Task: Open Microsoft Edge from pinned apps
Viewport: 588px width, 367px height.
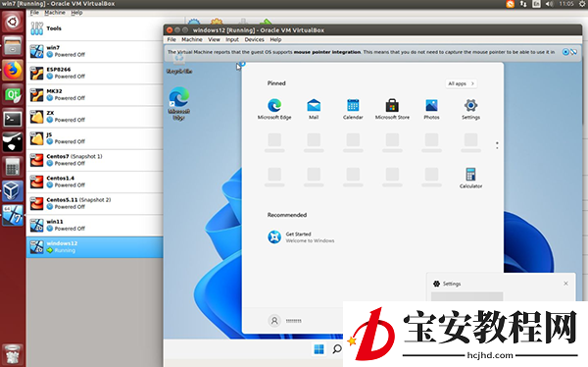Action: click(274, 109)
